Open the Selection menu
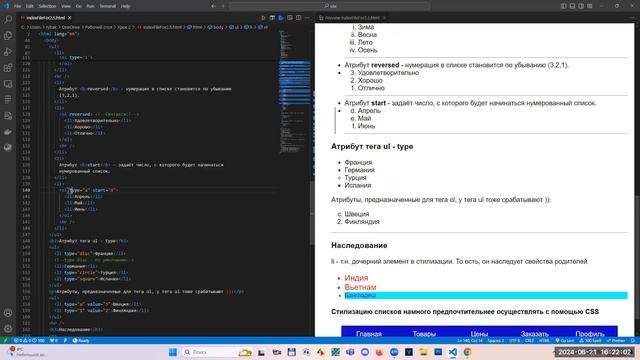This screenshot has width=640, height=360. [47, 6]
